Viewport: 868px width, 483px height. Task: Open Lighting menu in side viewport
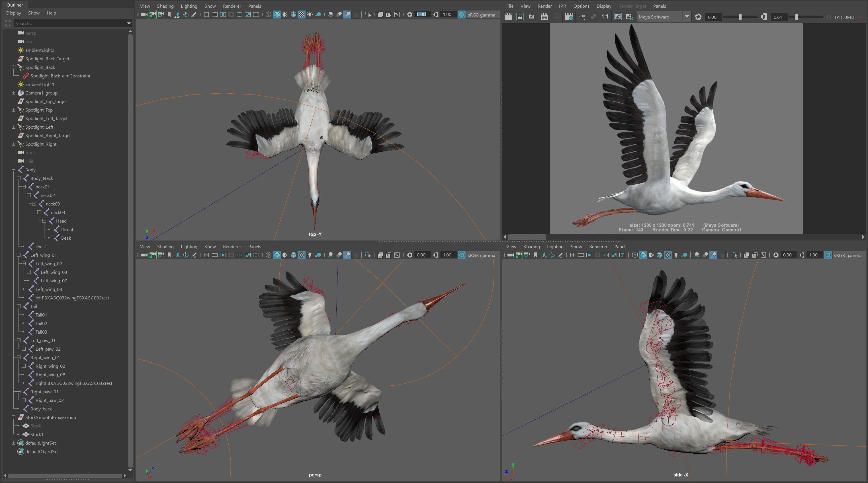[x=555, y=246]
